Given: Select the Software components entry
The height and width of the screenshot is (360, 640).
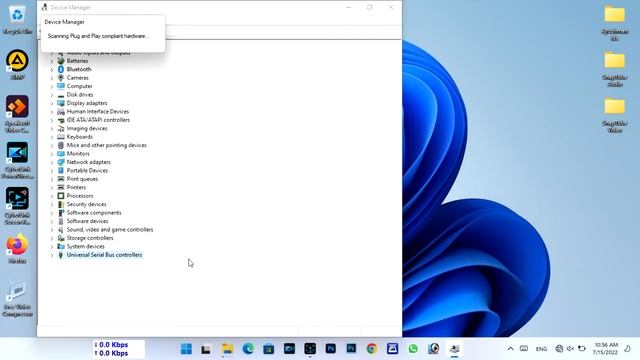Looking at the screenshot, I should coord(94,213).
